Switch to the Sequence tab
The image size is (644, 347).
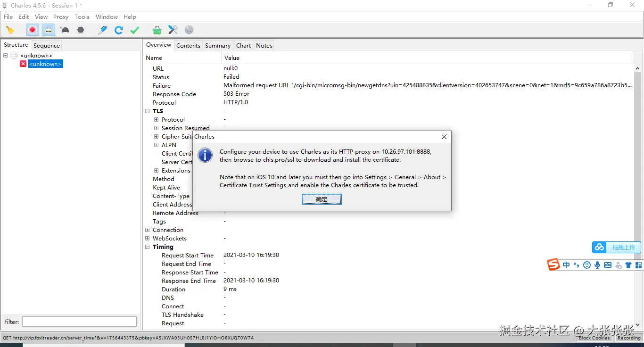coord(47,46)
